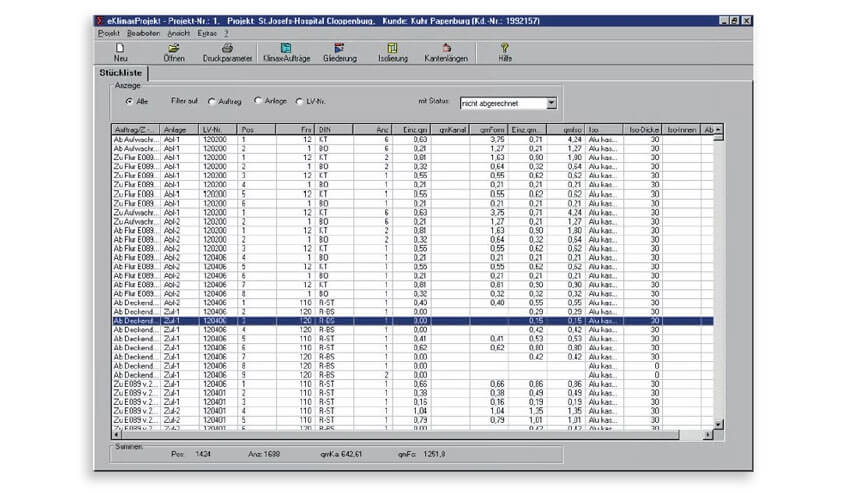Open Druckparameter print settings

click(x=227, y=51)
